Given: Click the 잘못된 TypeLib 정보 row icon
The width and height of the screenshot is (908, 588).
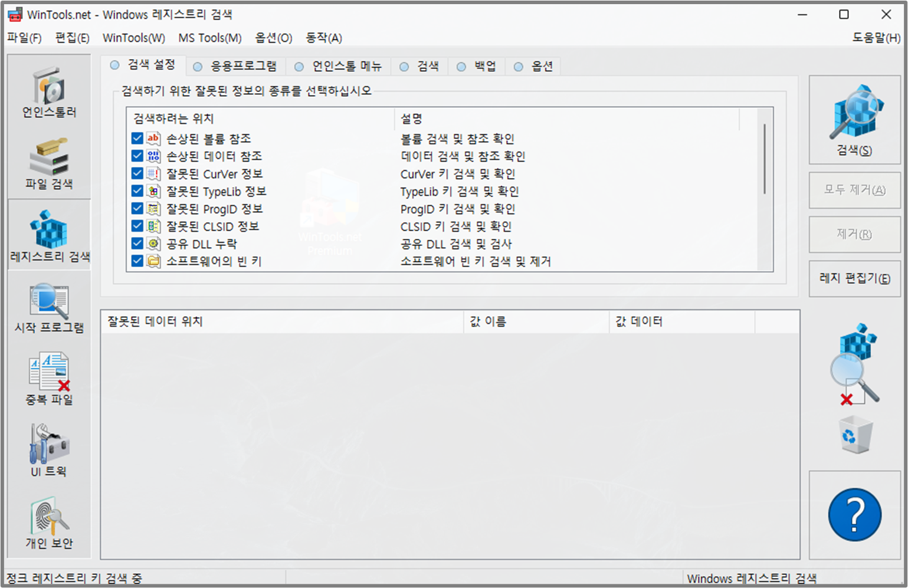Looking at the screenshot, I should click(153, 191).
